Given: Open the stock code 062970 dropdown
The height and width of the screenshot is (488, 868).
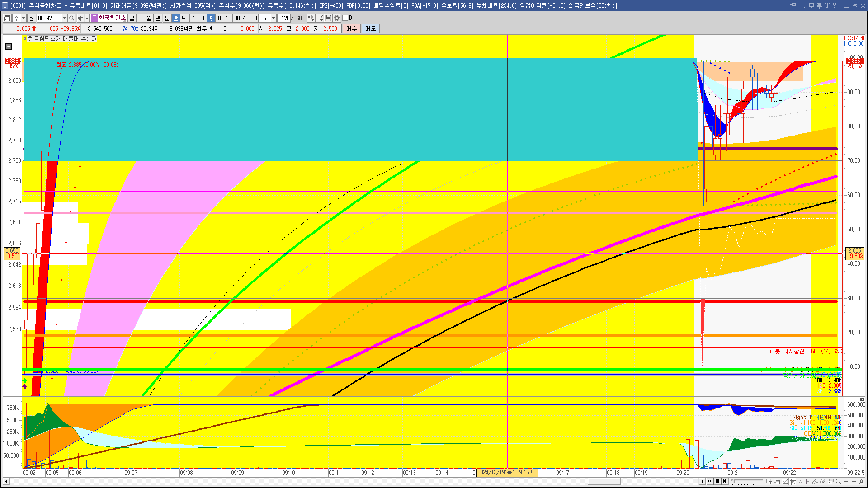Looking at the screenshot, I should coord(64,18).
